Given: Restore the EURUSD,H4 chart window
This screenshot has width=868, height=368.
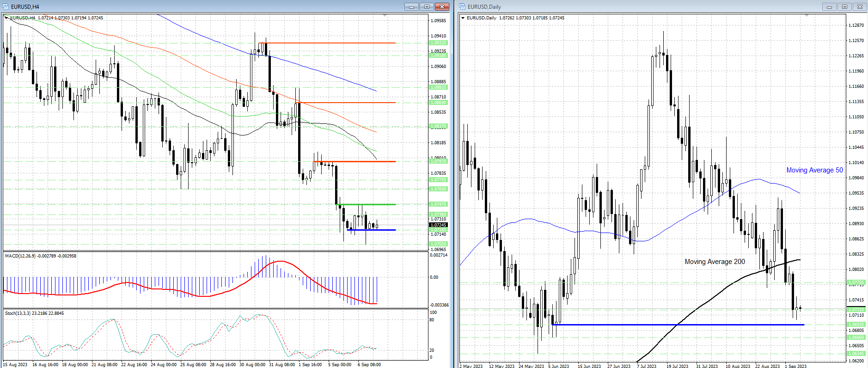Looking at the screenshot, I should point(427,6).
